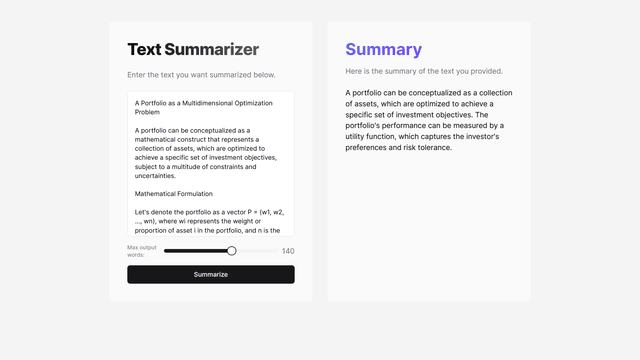Click the Summarize button

click(211, 274)
